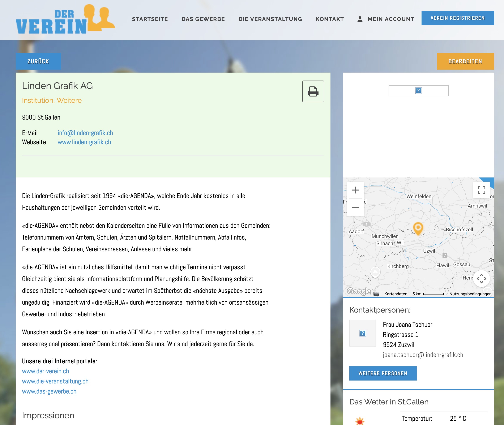Zoom in on the map

point(355,190)
